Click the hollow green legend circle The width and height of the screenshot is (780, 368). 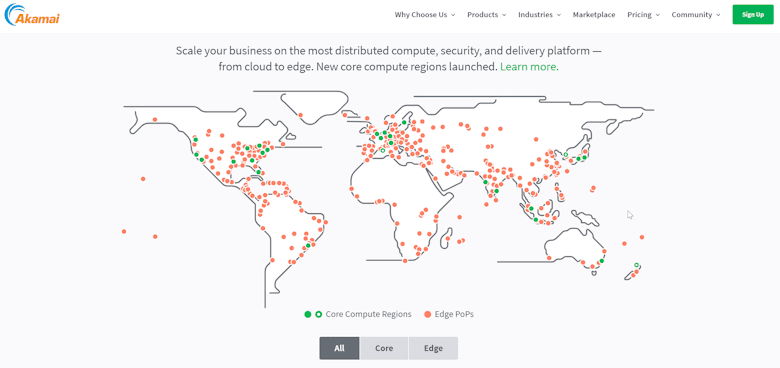[319, 314]
